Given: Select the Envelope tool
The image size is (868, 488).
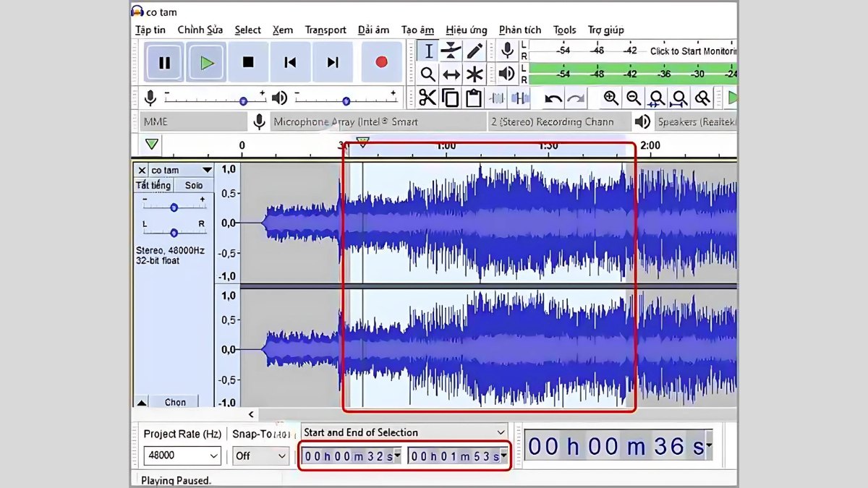Looking at the screenshot, I should (451, 51).
